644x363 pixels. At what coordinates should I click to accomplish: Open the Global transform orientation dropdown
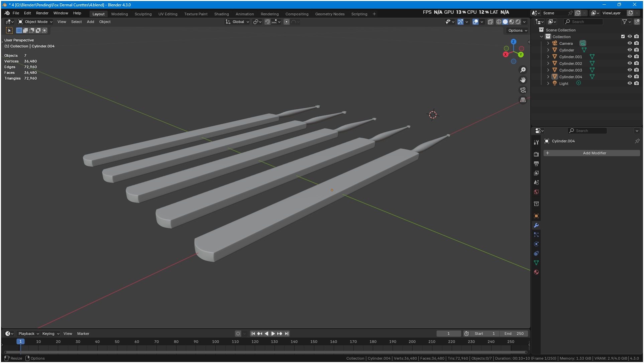238,22
